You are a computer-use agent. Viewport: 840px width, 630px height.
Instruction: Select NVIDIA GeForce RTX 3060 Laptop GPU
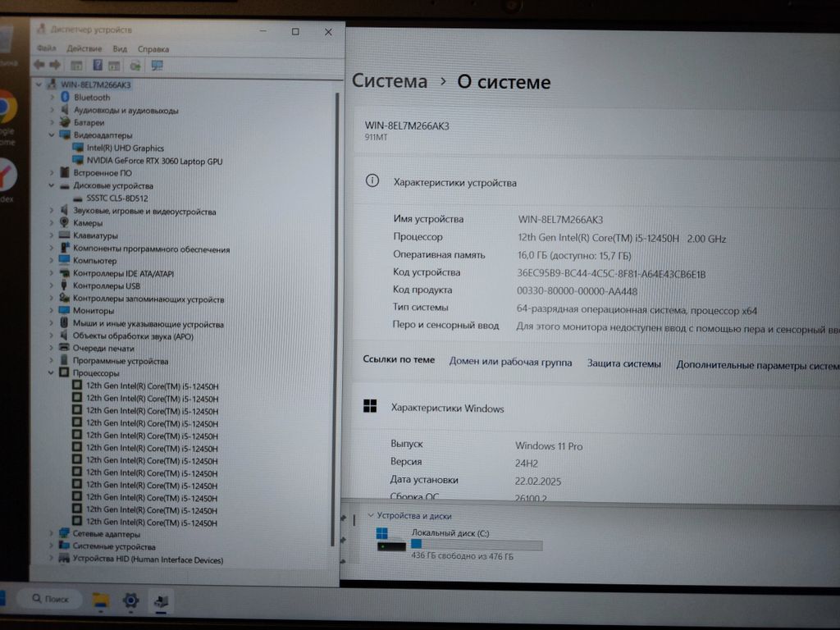pos(154,161)
